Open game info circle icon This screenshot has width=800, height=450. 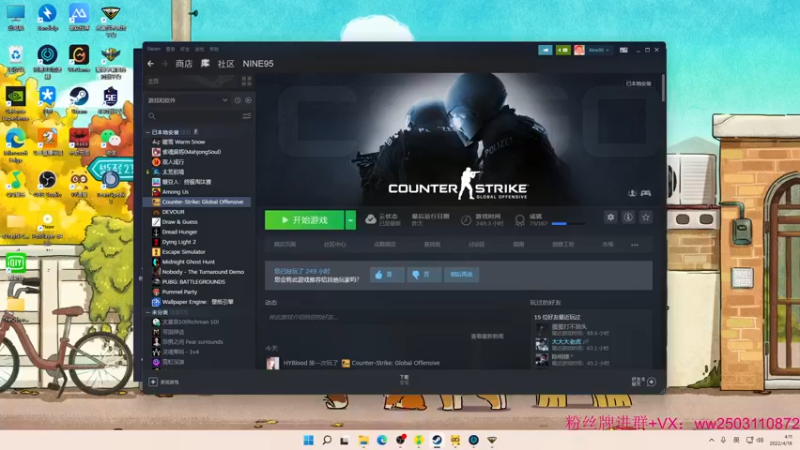pyautogui.click(x=628, y=217)
